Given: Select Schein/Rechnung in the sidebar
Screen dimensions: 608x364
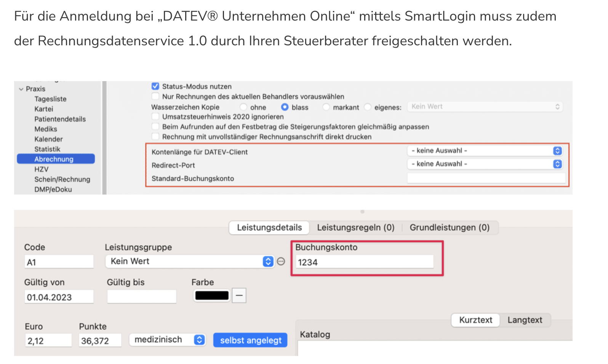Looking at the screenshot, I should tap(62, 179).
